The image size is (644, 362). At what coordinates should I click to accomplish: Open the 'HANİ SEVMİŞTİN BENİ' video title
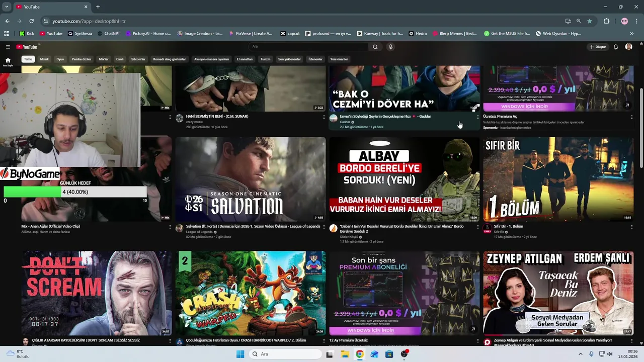(x=217, y=116)
